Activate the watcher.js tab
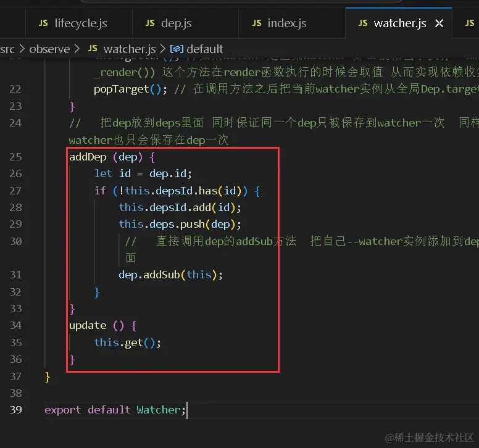Image resolution: width=479 pixels, height=448 pixels. click(399, 23)
